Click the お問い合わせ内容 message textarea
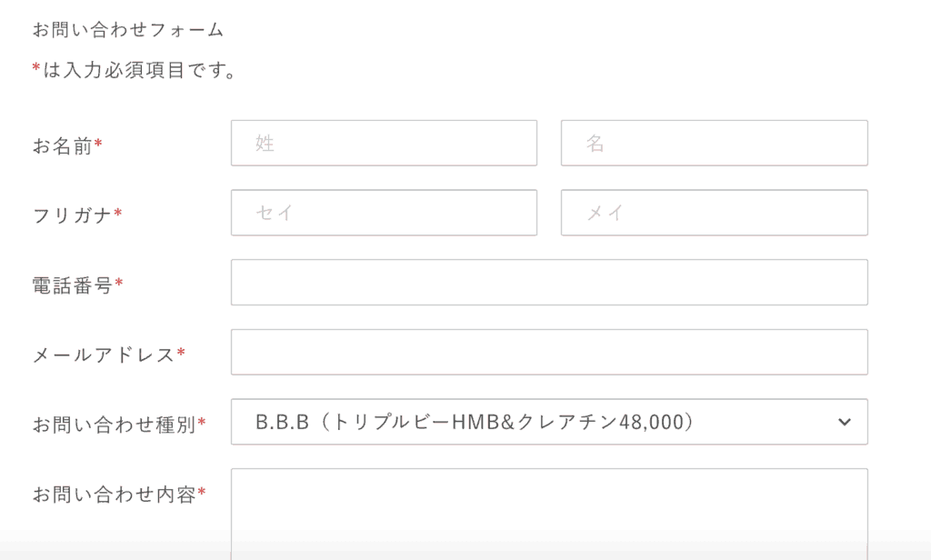Viewport: 931px width, 560px height. pyautogui.click(x=549, y=514)
